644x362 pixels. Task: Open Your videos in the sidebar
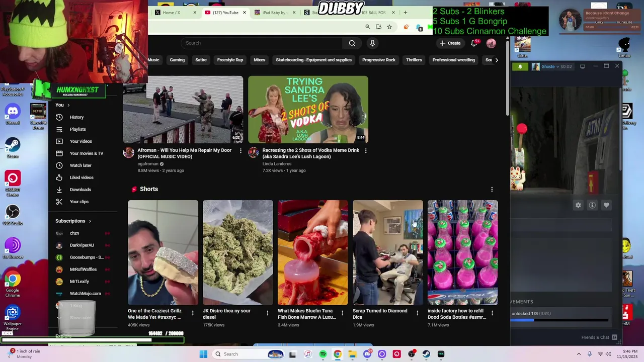click(x=80, y=141)
